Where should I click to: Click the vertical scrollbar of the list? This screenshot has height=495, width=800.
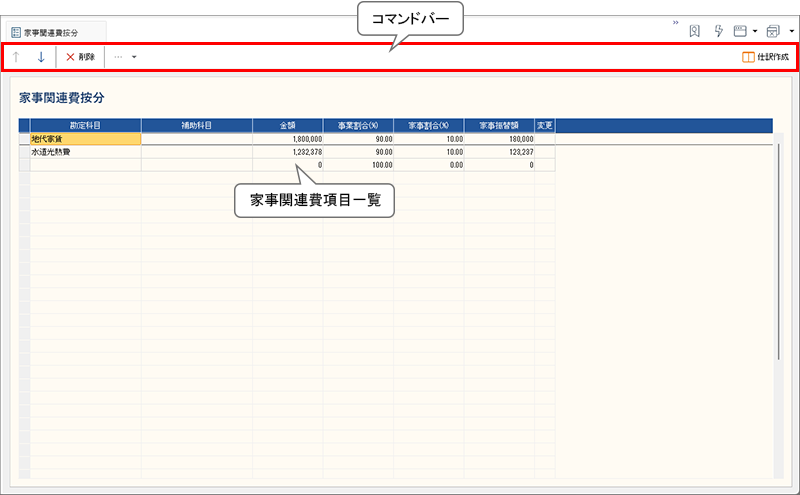click(778, 250)
